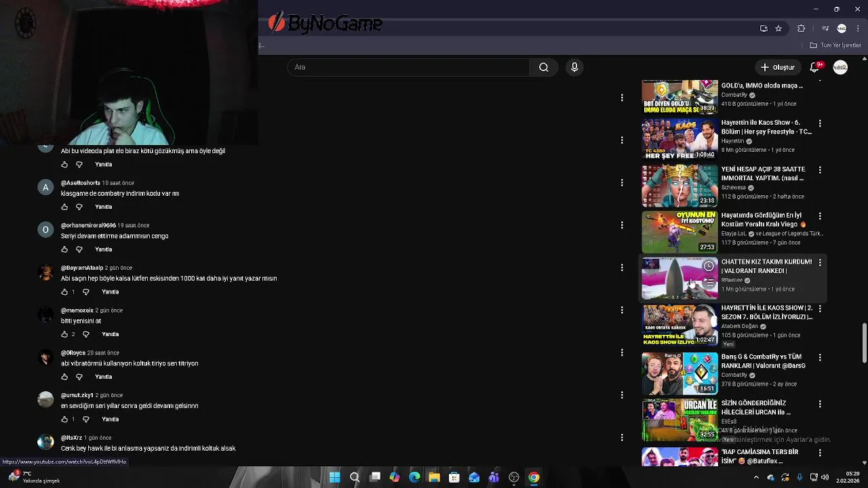Viewport: 868px width, 488px height.
Task: Open taskbar Search
Action: coord(355,477)
